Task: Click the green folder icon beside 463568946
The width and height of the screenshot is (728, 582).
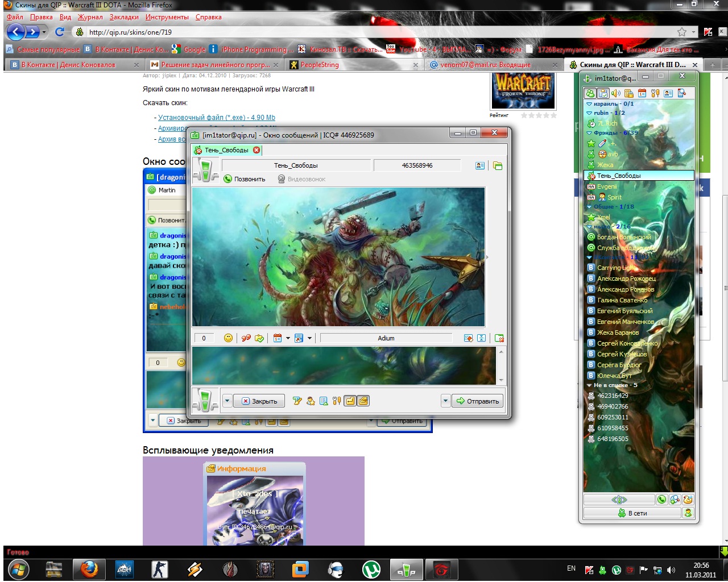Action: point(498,166)
